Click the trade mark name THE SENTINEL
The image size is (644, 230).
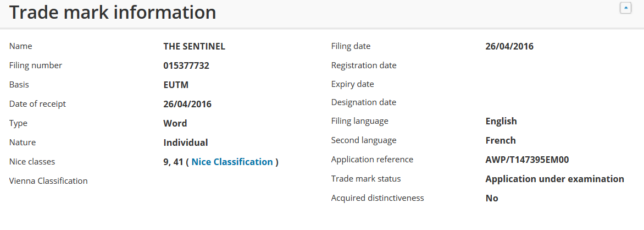pyautogui.click(x=194, y=47)
